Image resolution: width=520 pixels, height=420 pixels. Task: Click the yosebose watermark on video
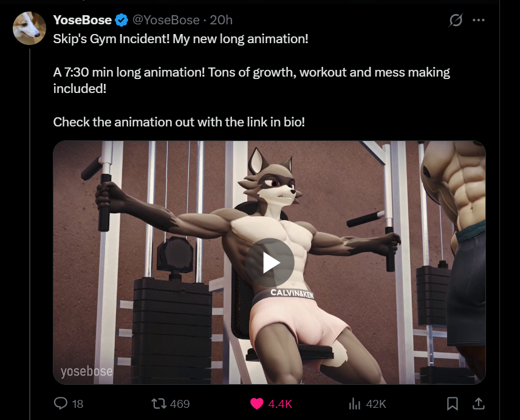click(x=86, y=371)
